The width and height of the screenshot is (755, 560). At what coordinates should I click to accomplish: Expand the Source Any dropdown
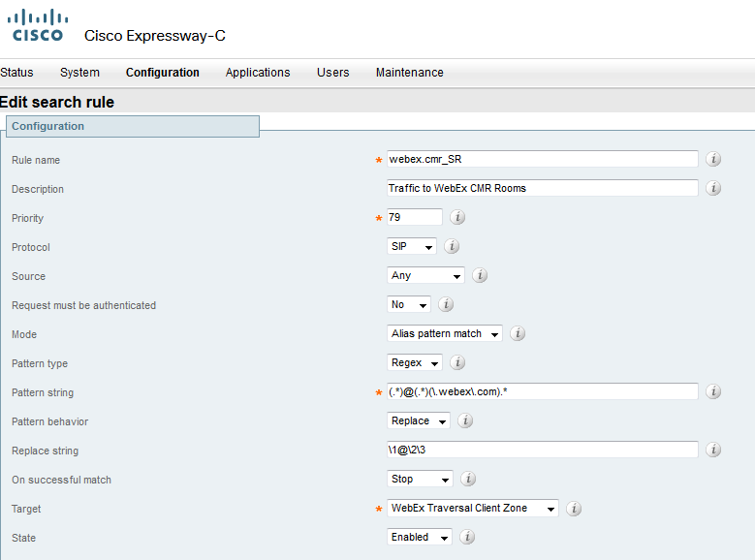425,275
